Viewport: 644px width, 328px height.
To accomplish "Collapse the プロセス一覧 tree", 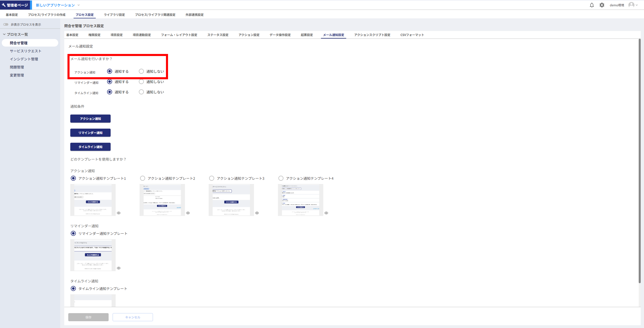I will click(4, 34).
